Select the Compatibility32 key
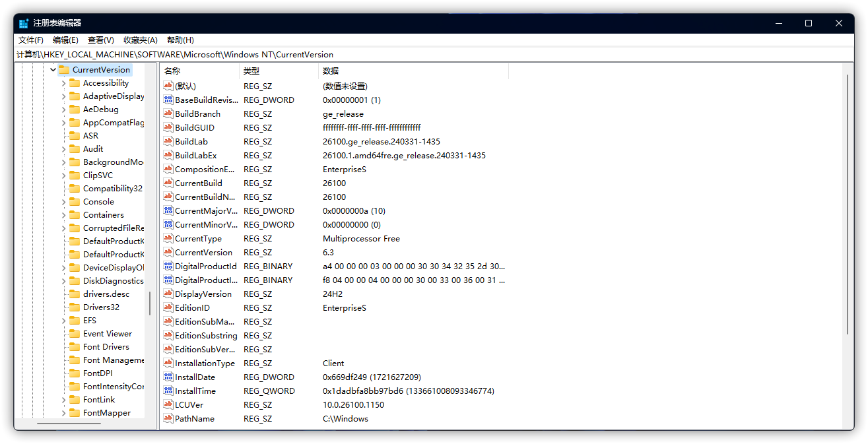Screen dimensions: 868x444 pyautogui.click(x=113, y=188)
